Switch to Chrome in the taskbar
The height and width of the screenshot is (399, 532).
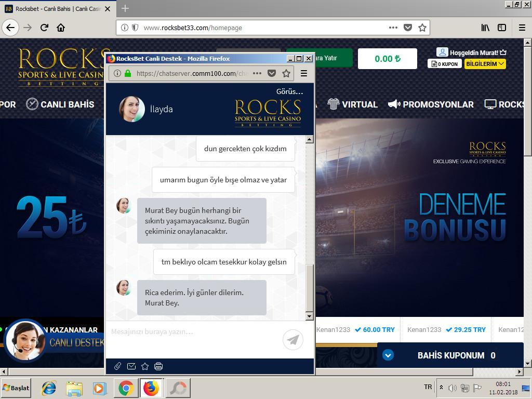(x=126, y=388)
